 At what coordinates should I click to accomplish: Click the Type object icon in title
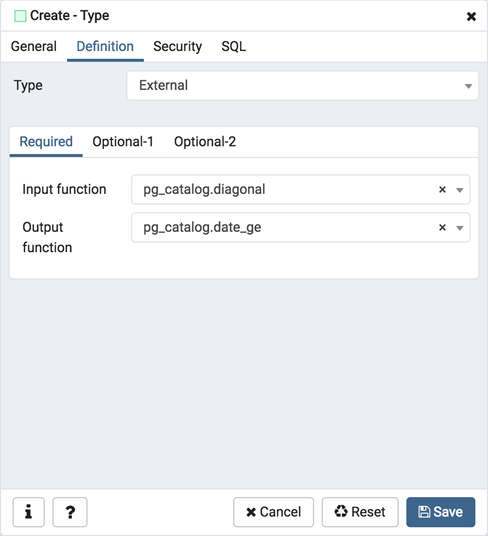(20, 16)
